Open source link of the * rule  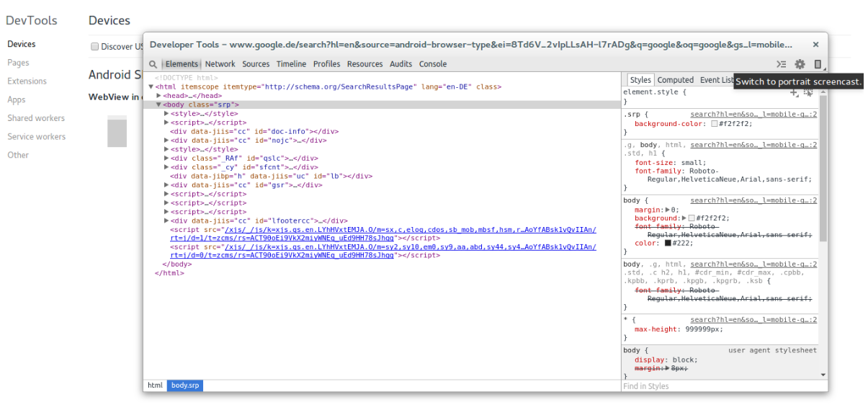point(753,320)
